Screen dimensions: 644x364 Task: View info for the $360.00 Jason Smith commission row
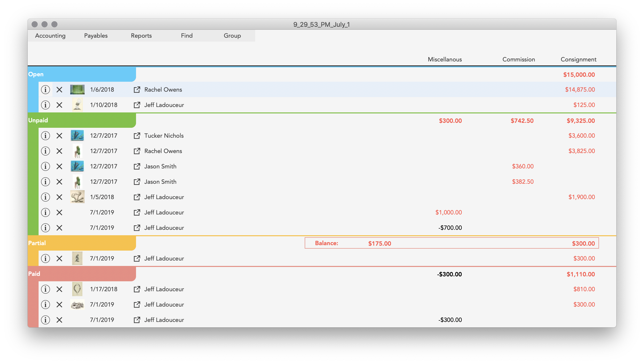(46, 166)
